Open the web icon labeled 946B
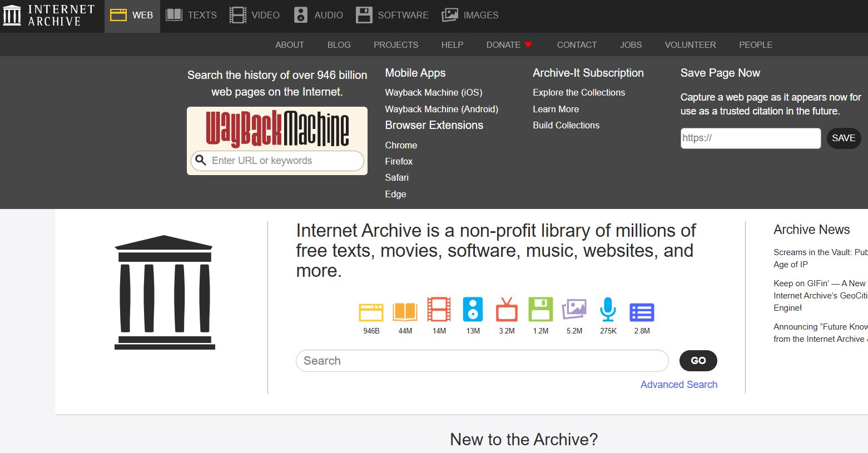This screenshot has width=868, height=453. pos(371,312)
